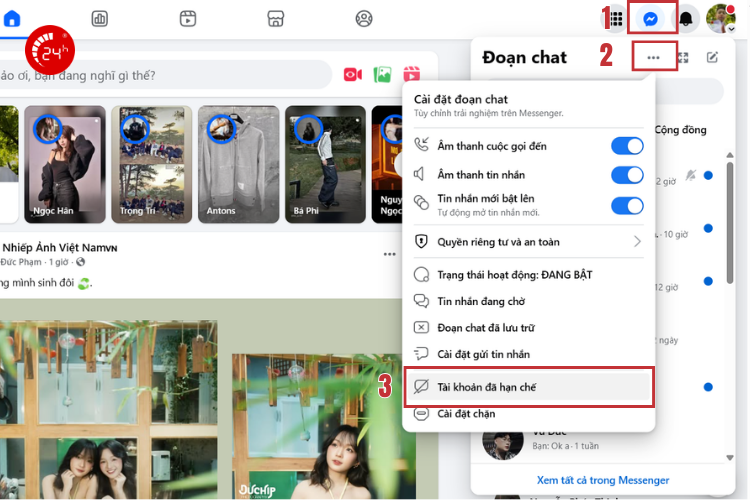Create a reel from composer
The image size is (750, 500).
411,75
